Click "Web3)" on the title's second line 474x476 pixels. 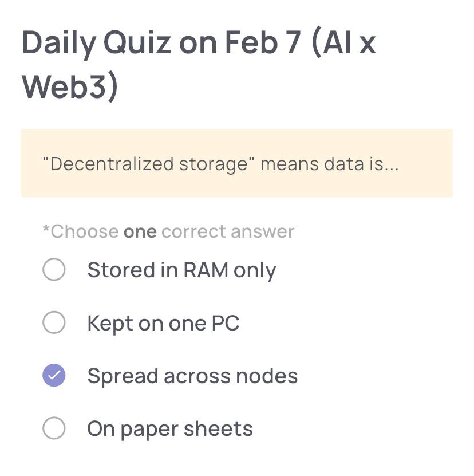[x=70, y=86]
